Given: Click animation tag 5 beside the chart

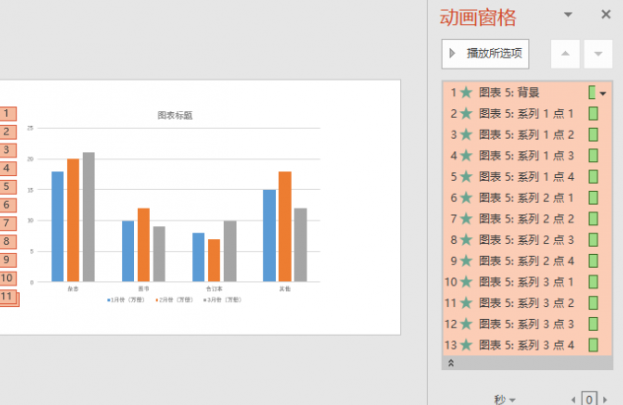Looking at the screenshot, I should pyautogui.click(x=7, y=186).
